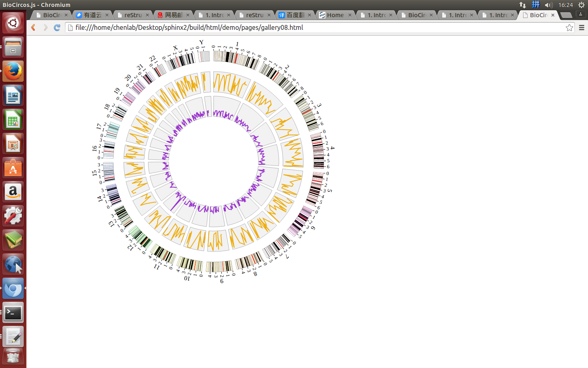588x368 pixels.
Task: Click chromosome label 22 on the ideogram
Action: [153, 58]
